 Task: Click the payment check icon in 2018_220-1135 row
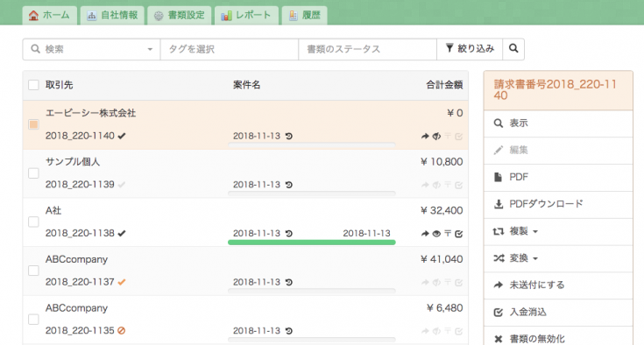459,331
